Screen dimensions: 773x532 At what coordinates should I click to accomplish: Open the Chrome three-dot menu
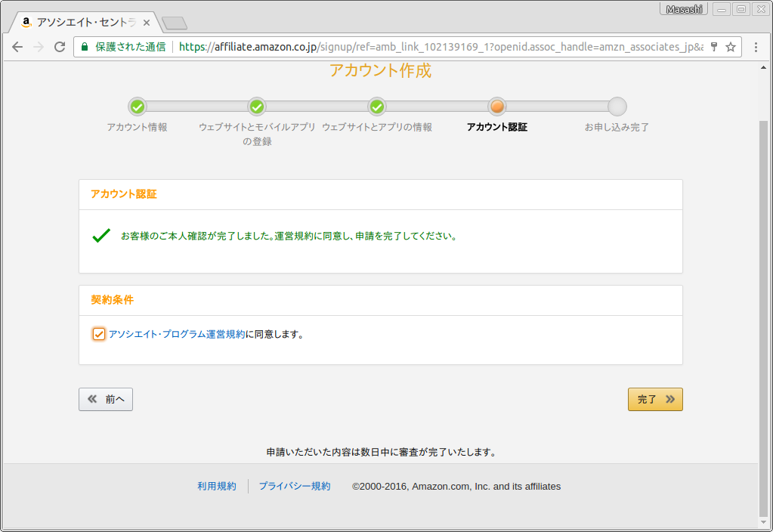[x=756, y=47]
